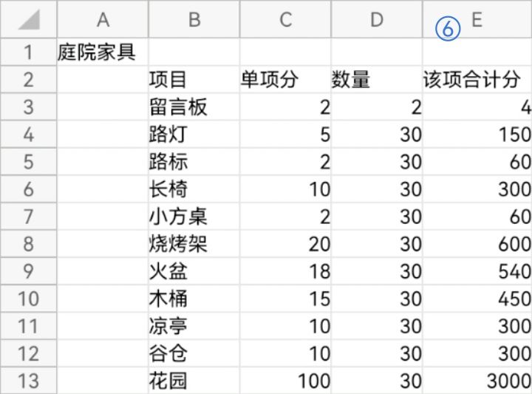
Task: Click the circled 6 annotation marker
Action: pos(448,27)
